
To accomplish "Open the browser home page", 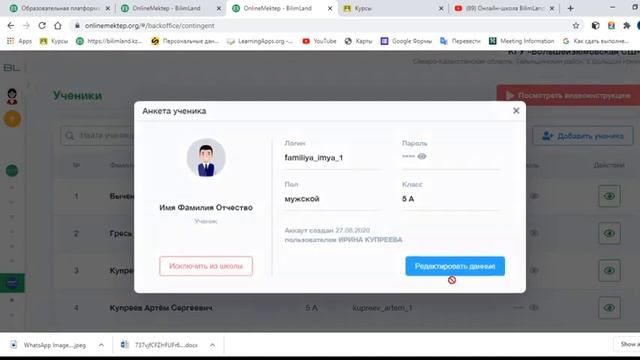I will point(58,26).
